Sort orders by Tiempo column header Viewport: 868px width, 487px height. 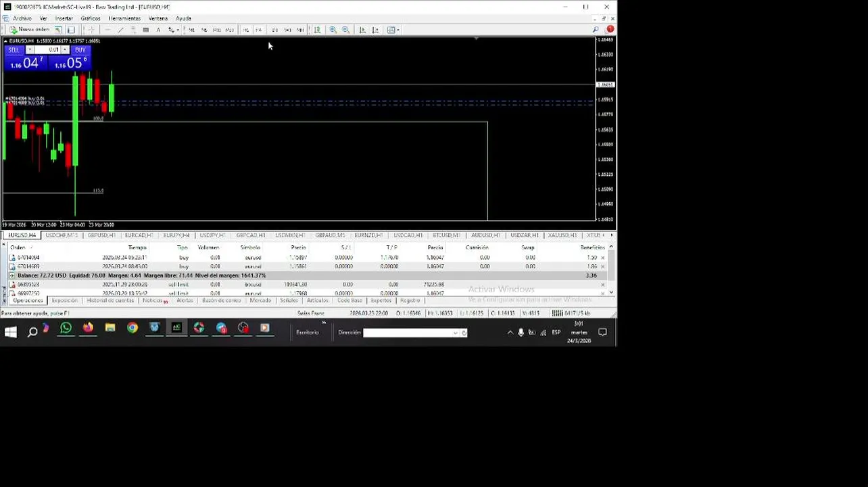(x=137, y=248)
